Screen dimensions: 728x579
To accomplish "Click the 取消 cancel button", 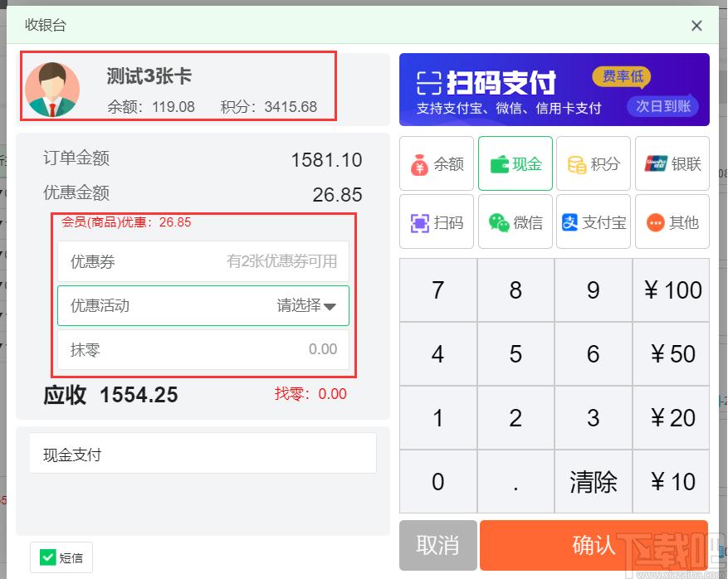I will click(x=437, y=545).
